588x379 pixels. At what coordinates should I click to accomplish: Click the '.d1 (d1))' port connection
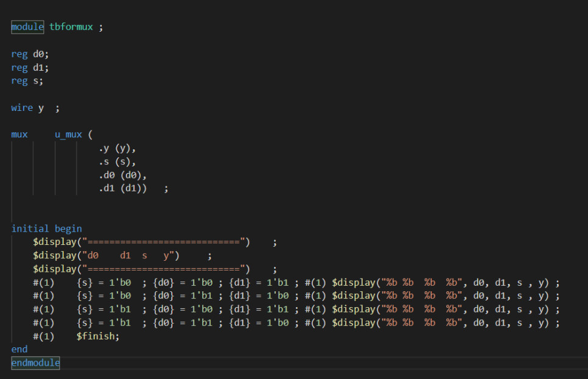click(122, 188)
